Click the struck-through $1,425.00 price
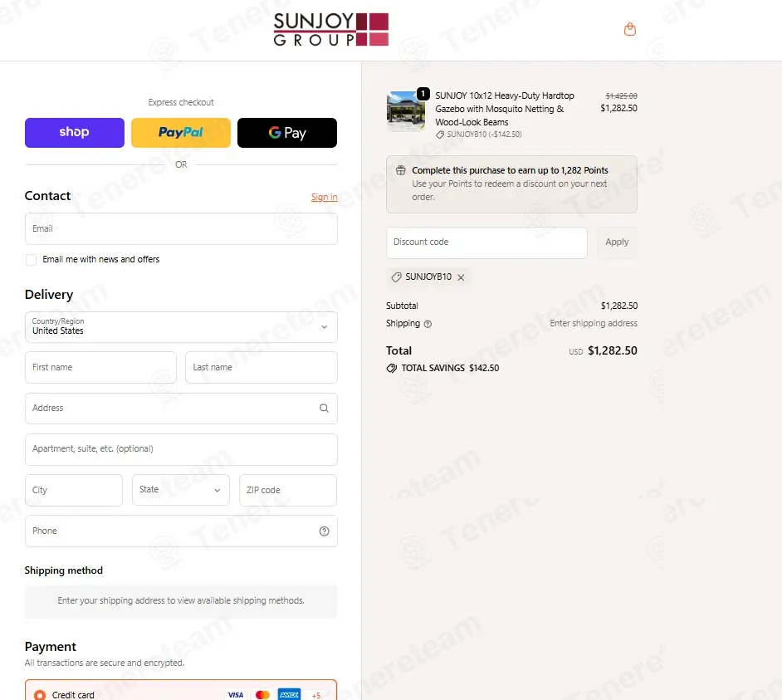This screenshot has width=782, height=700. [621, 95]
